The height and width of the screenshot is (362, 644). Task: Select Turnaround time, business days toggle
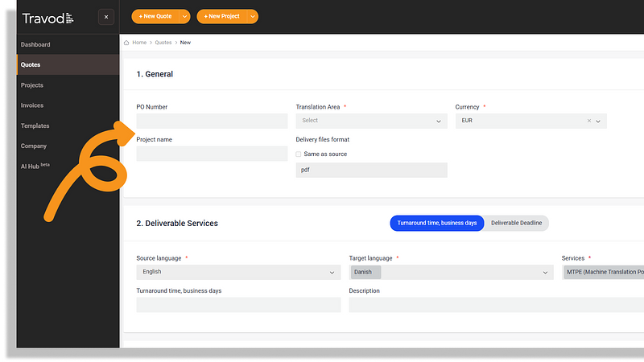[437, 223]
